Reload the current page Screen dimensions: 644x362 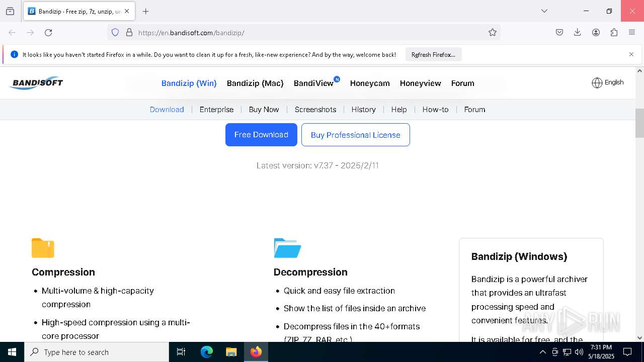pyautogui.click(x=48, y=33)
